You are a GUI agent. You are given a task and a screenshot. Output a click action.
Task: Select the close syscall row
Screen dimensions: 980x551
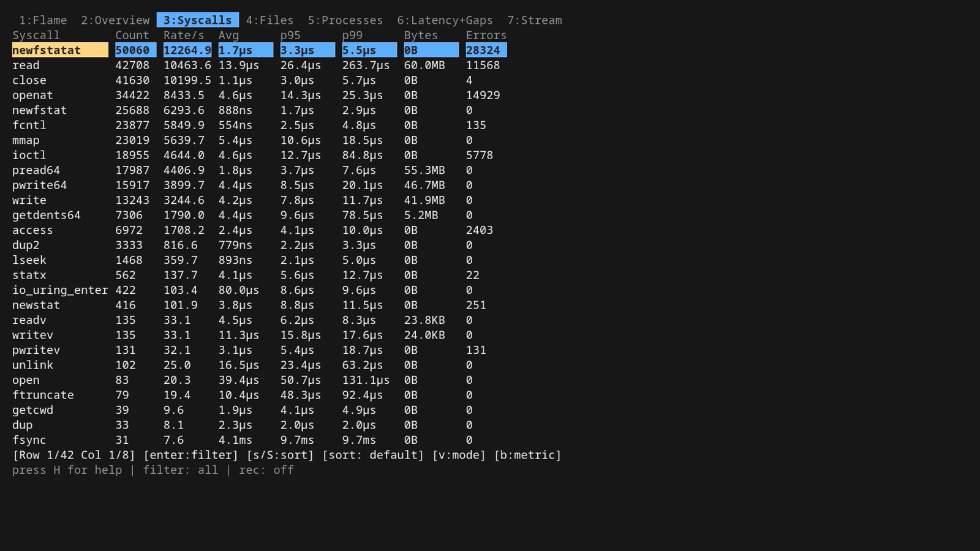[x=260, y=80]
